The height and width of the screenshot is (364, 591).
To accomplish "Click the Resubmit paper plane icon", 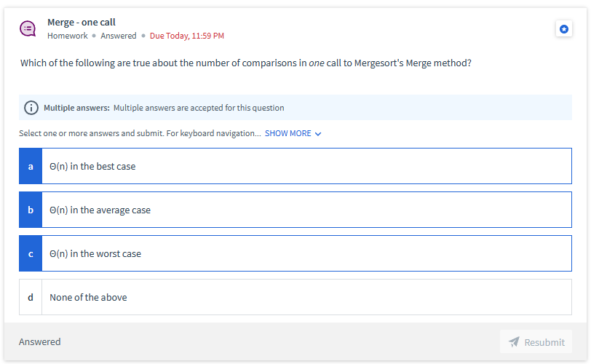I will 514,342.
